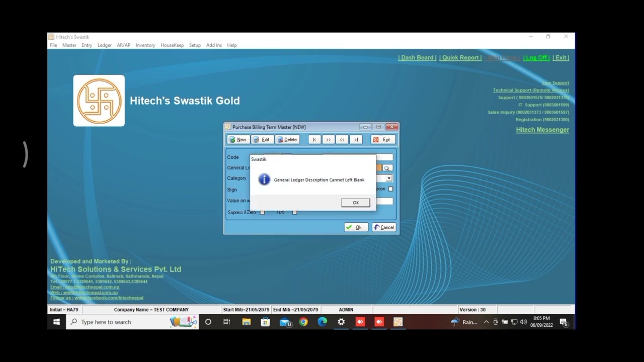Open Cortana circle icon on taskbar
Viewport: 644px width, 362px height.
pyautogui.click(x=208, y=322)
